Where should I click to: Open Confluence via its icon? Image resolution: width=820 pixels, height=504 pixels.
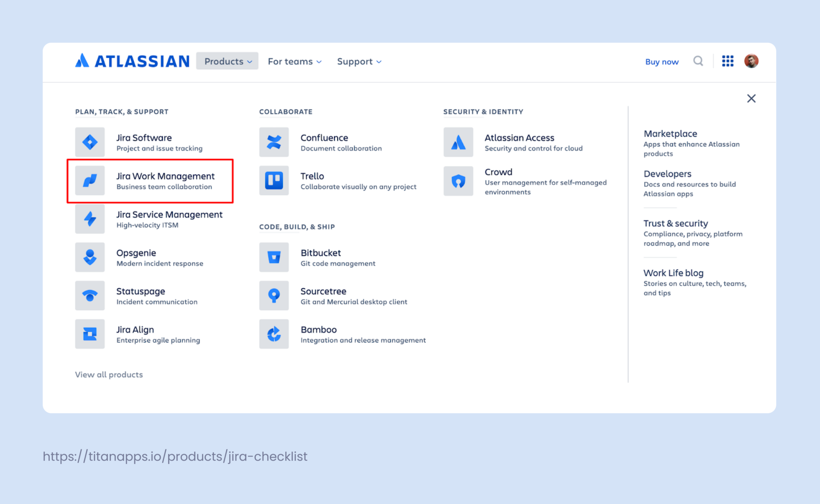click(274, 142)
